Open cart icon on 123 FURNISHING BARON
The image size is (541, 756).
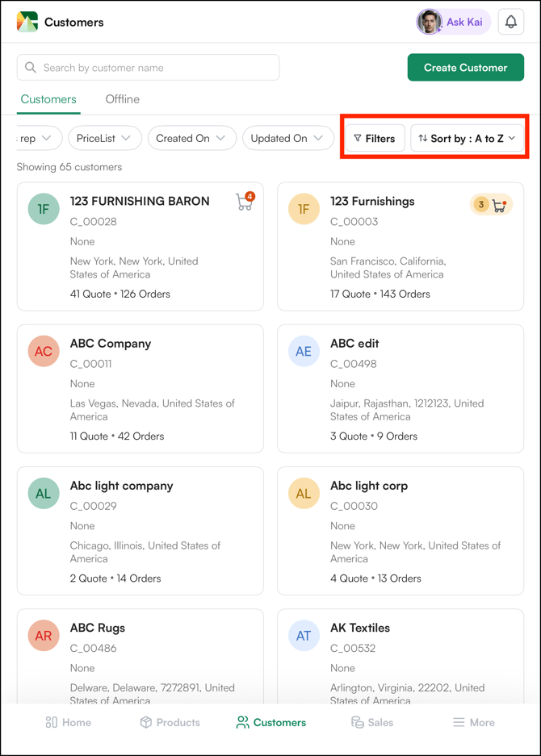pyautogui.click(x=245, y=202)
